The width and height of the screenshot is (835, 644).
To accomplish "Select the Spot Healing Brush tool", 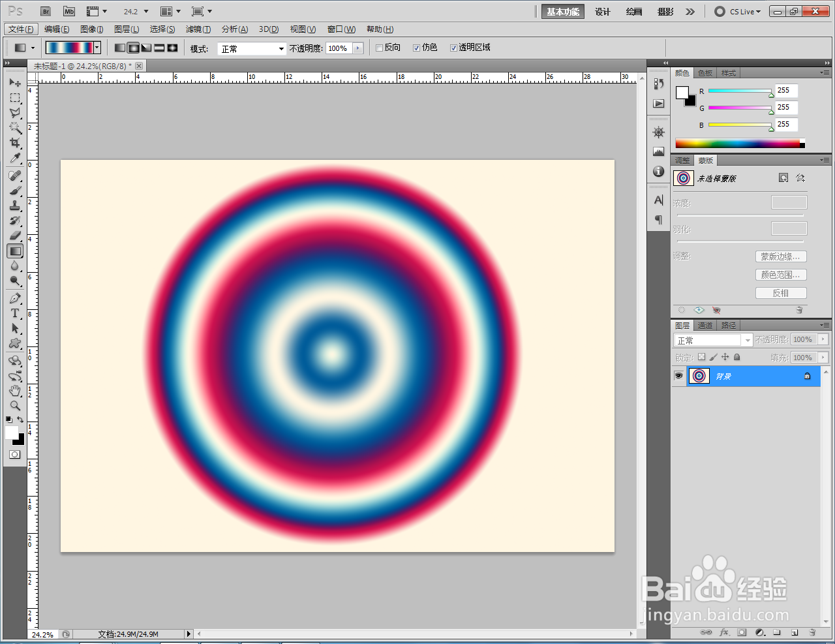I will click(15, 176).
